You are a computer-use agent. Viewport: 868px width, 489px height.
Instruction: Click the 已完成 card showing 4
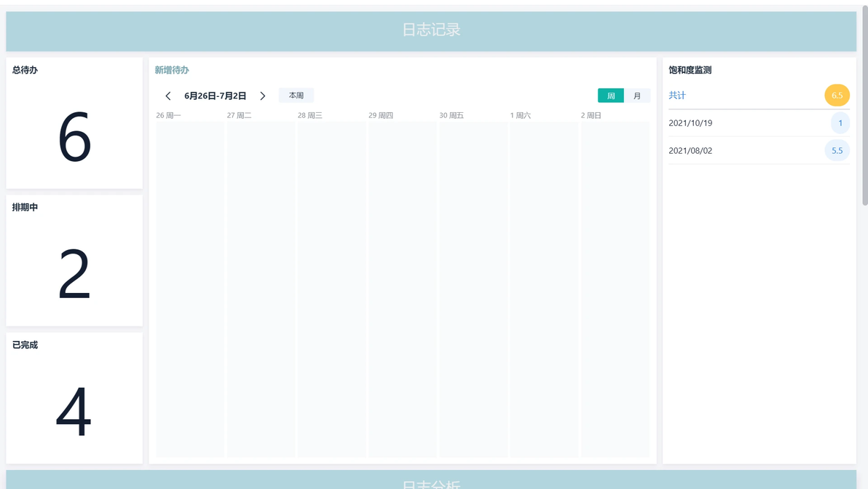point(74,398)
